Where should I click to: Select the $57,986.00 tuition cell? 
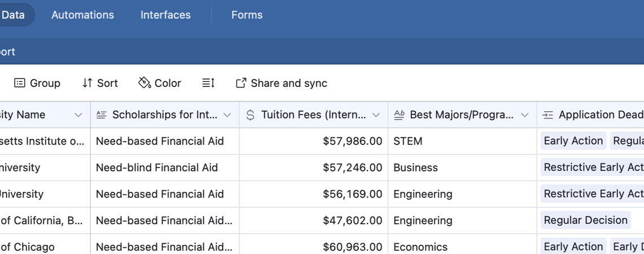pyautogui.click(x=313, y=141)
